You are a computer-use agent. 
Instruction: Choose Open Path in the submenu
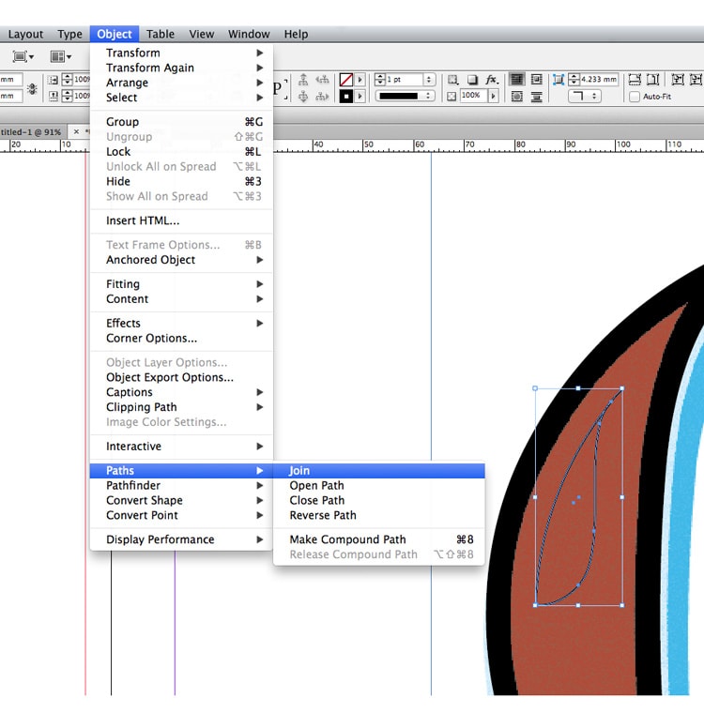pyautogui.click(x=378, y=485)
